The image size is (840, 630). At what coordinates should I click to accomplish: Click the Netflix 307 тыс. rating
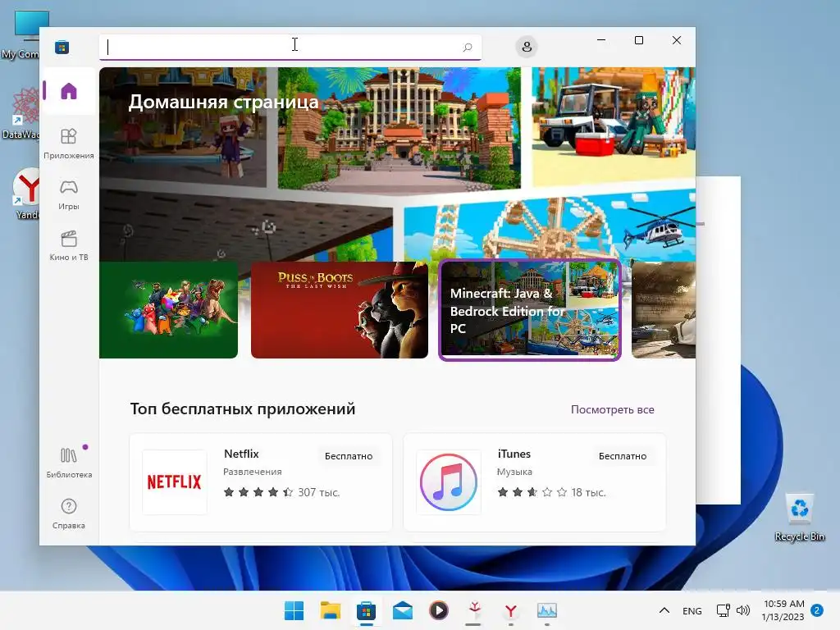281,492
